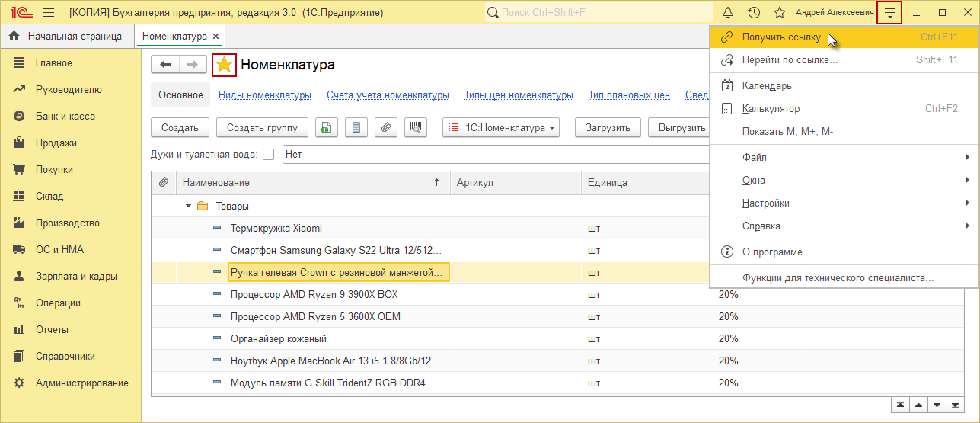Collapse the Товары folder group
This screenshot has height=423, width=980.
tap(188, 207)
